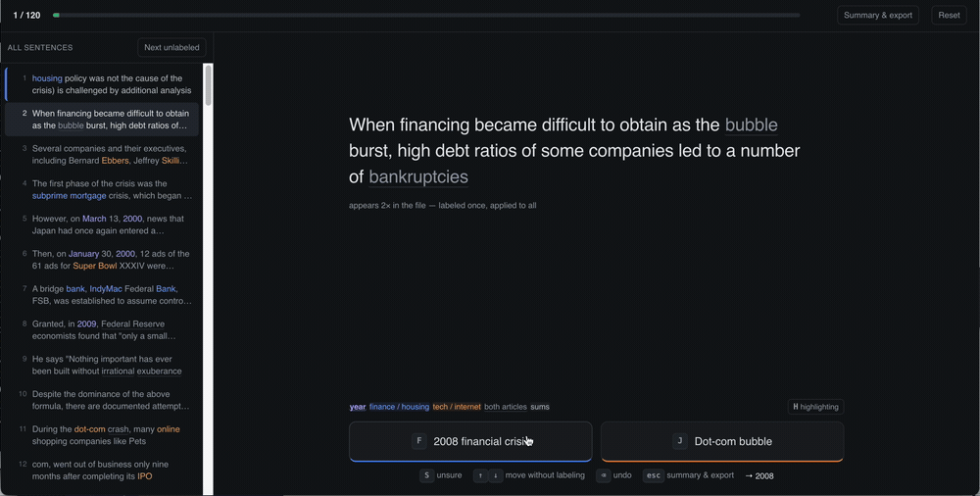
Task: Open Summary & export
Action: click(877, 15)
